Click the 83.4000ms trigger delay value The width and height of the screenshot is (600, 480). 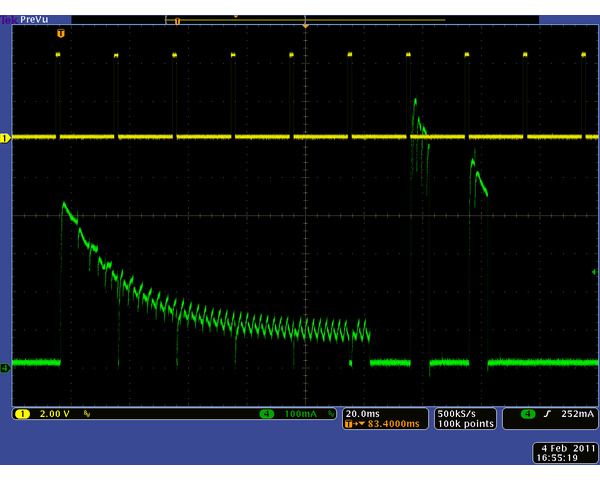tap(393, 424)
